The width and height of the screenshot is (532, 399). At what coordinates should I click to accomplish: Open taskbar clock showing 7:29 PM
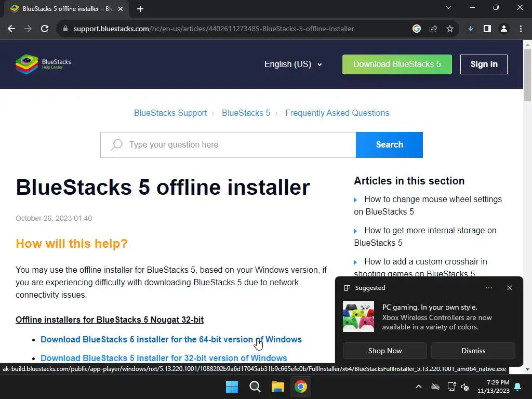click(494, 387)
